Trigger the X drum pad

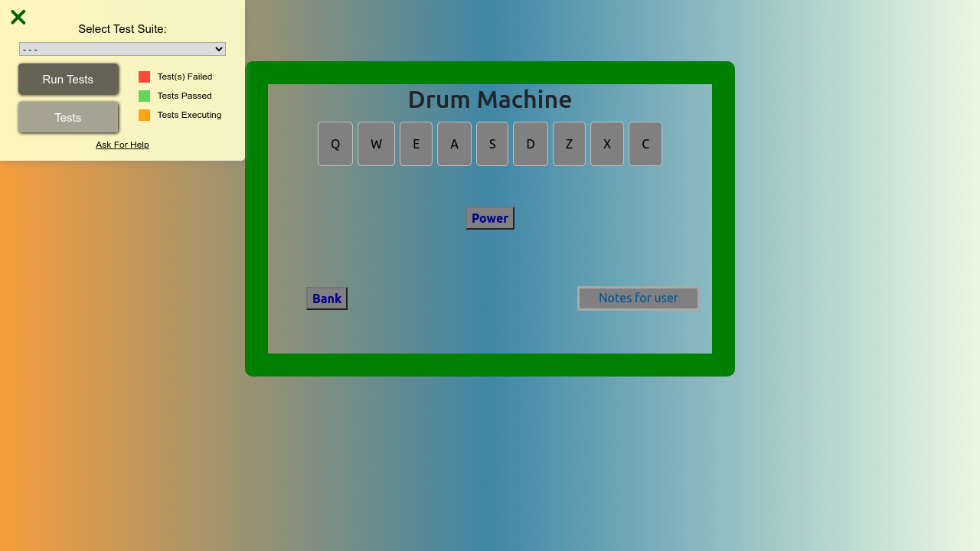607,144
